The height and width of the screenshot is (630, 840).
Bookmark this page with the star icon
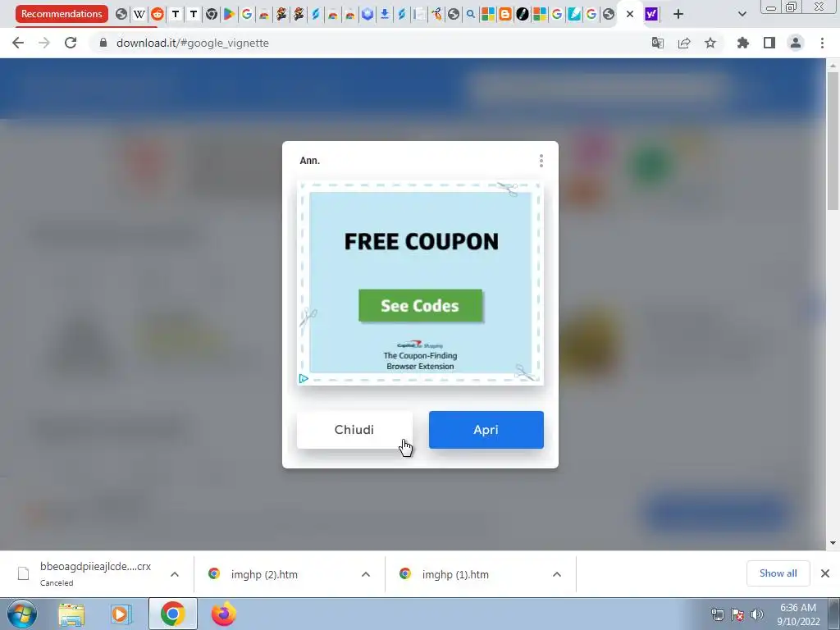[710, 43]
